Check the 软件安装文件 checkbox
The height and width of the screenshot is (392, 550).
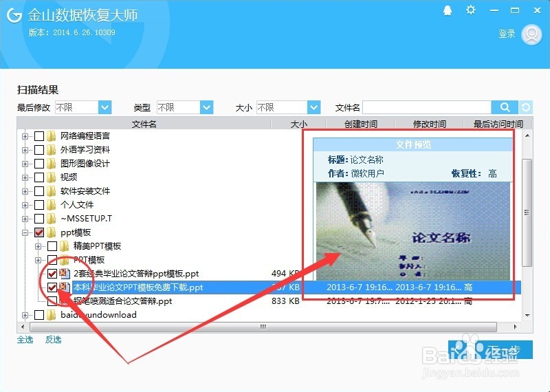pyautogui.click(x=39, y=191)
